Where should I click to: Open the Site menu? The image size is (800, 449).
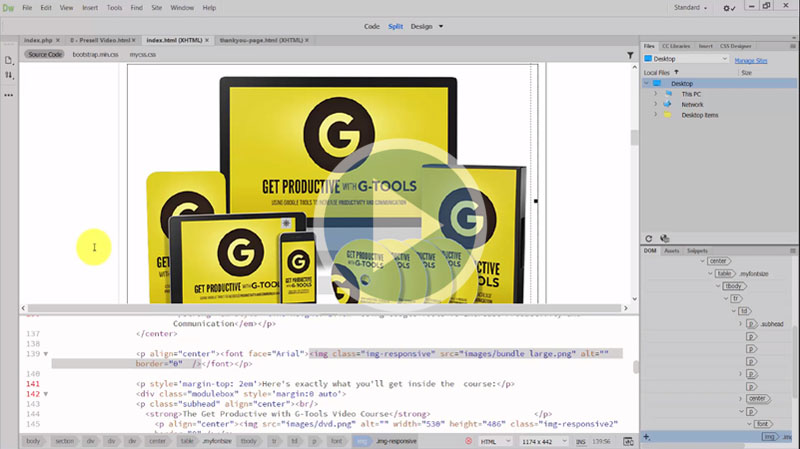click(155, 8)
